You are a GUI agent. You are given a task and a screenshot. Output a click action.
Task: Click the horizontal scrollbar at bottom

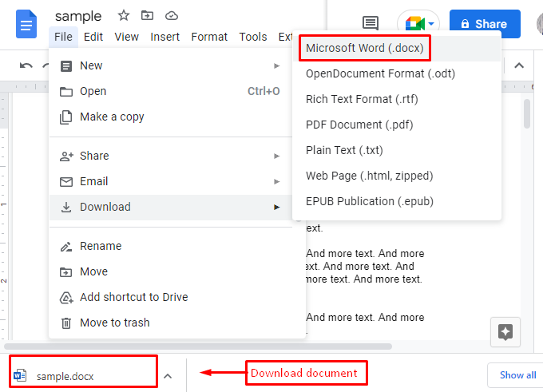(198, 346)
